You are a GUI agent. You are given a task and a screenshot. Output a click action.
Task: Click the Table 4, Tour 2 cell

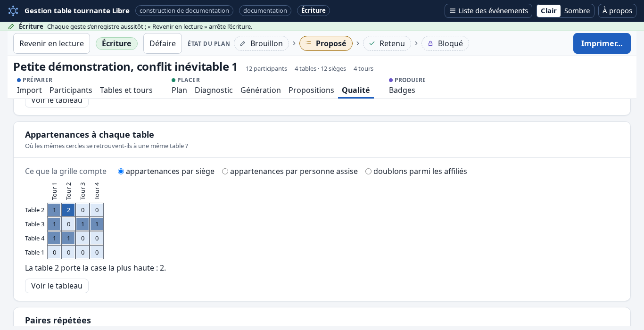click(x=68, y=238)
